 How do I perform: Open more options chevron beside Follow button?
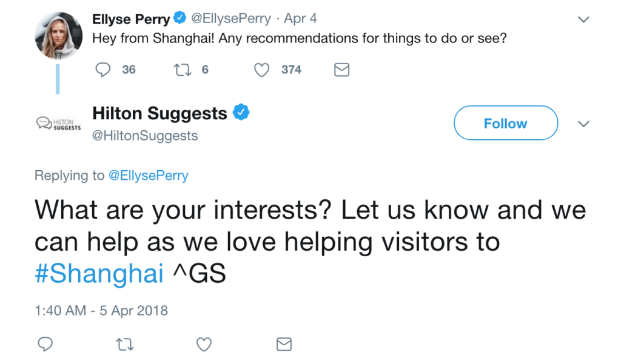[583, 124]
